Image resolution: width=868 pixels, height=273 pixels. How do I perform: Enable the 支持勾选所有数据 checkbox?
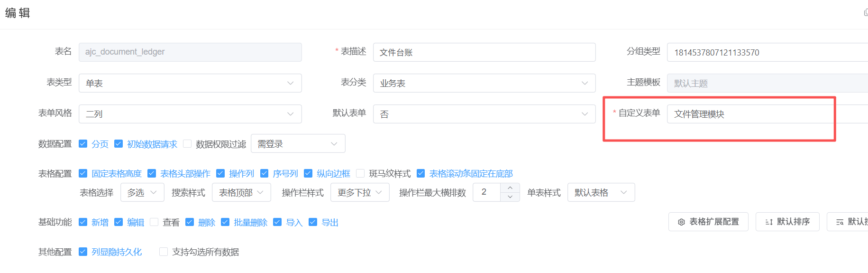pos(164,252)
